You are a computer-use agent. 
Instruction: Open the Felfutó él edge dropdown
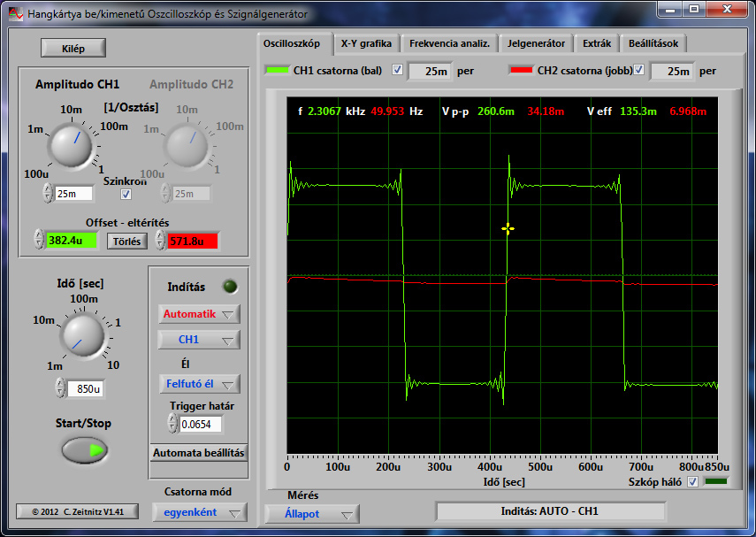(199, 384)
